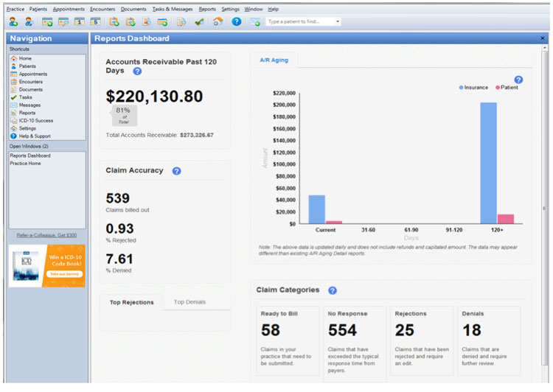Click the dashboard vertical scrollbar
Viewport: 553px width, 392px height.
pyautogui.click(x=545, y=208)
